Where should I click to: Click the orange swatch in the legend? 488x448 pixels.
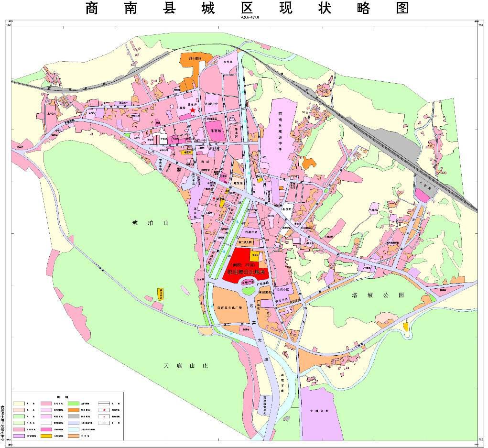pyautogui.click(x=73, y=410)
